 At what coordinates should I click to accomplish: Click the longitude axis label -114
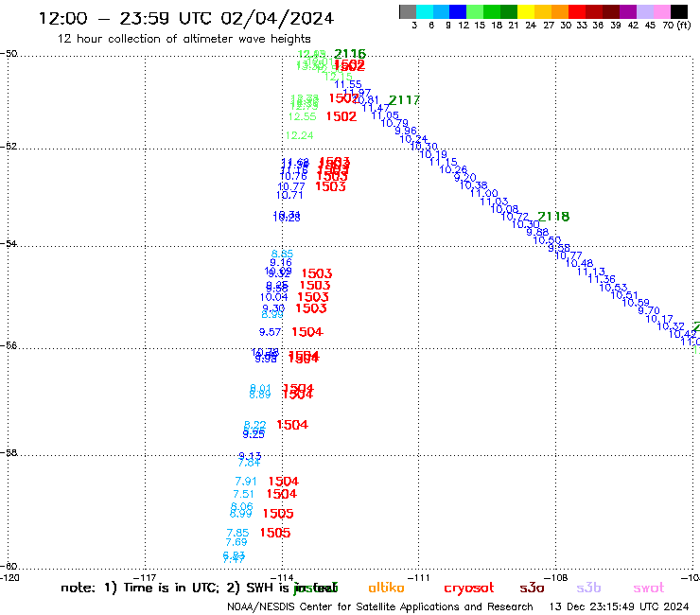pos(282,578)
